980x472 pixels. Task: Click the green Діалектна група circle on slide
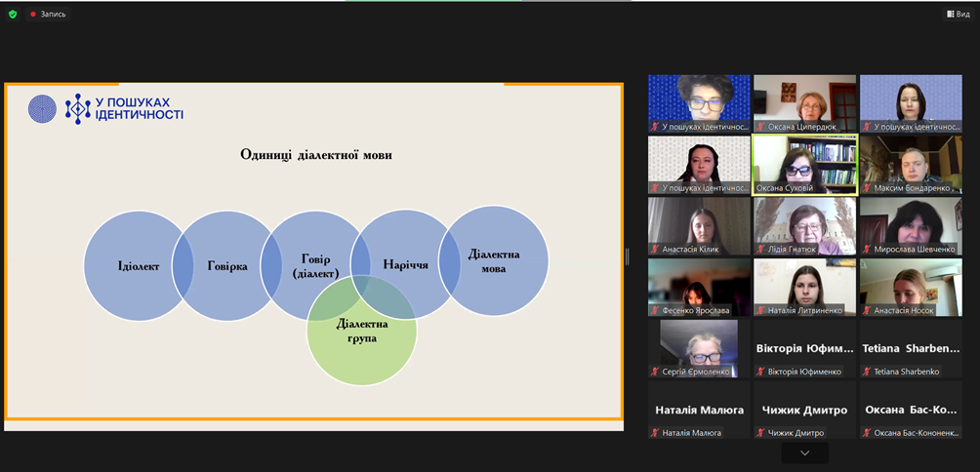[362, 332]
